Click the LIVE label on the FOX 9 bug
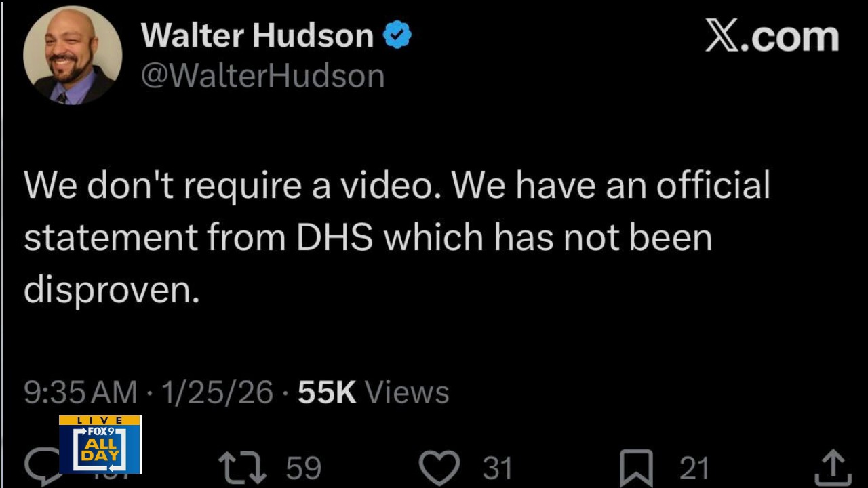 100,420
